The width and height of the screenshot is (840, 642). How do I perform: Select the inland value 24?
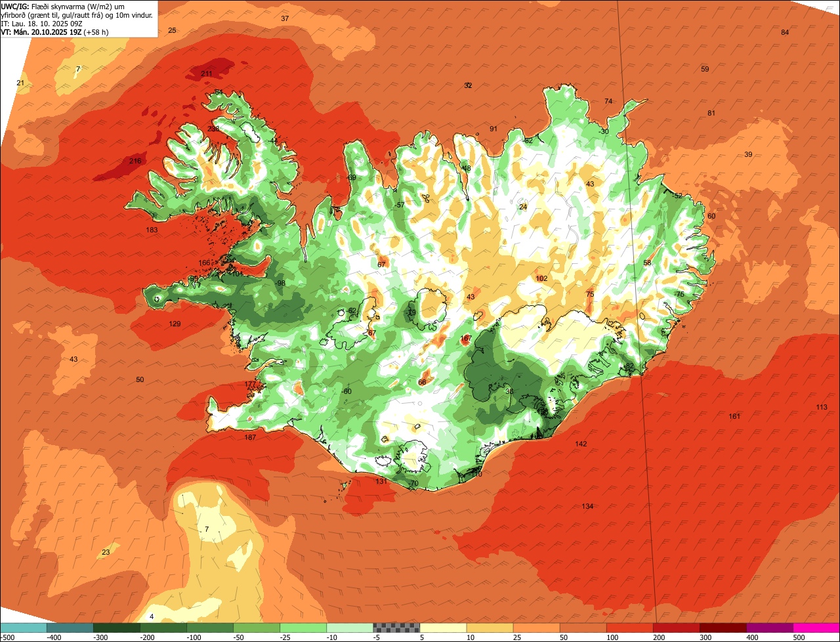pos(523,207)
